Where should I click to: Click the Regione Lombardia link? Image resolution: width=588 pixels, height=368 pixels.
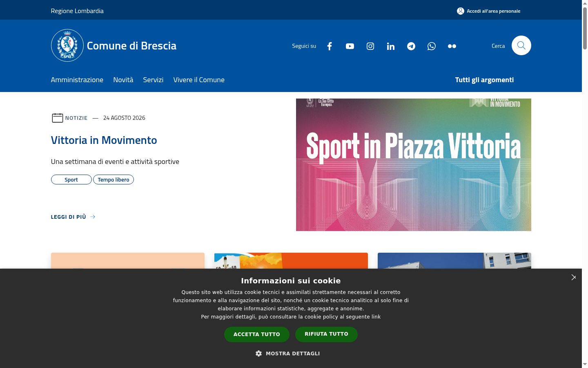(77, 11)
